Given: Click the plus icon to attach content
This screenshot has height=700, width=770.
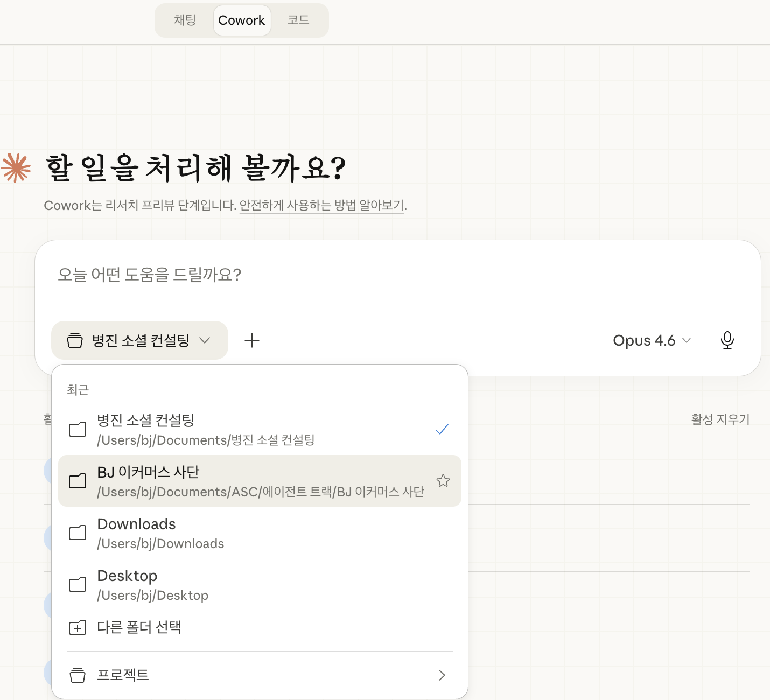Looking at the screenshot, I should coord(251,340).
